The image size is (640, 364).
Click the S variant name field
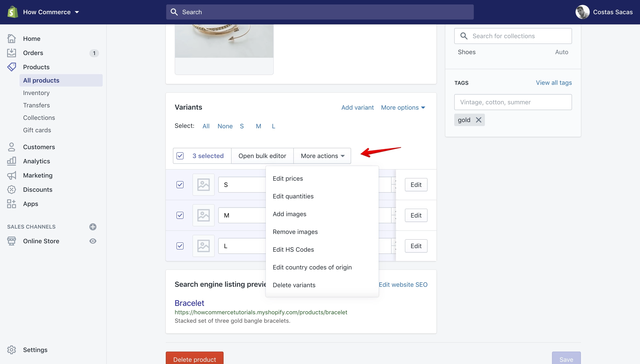point(242,184)
